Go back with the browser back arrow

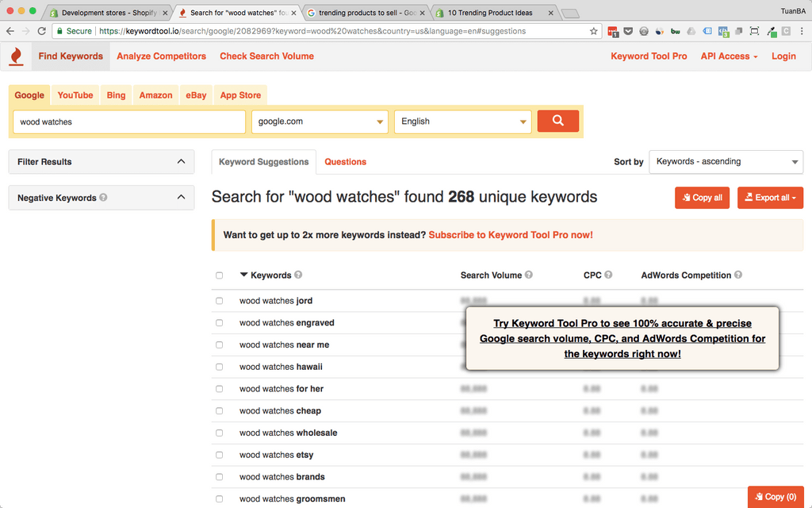[x=10, y=31]
